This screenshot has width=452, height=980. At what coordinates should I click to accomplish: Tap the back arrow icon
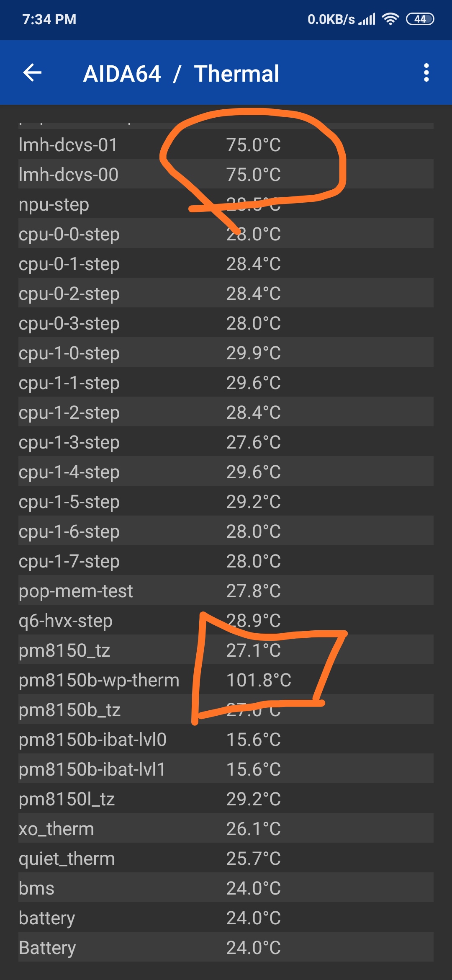(x=32, y=73)
